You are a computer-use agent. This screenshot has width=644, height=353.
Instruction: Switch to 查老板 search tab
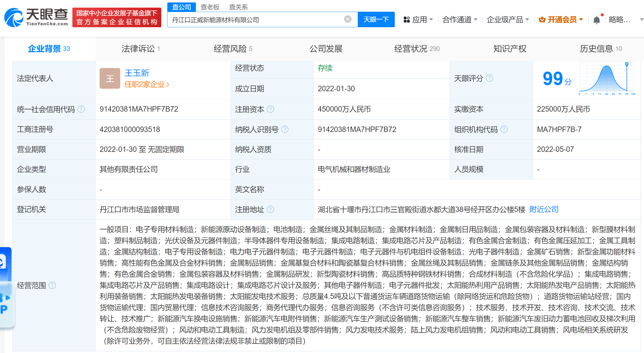coord(210,7)
